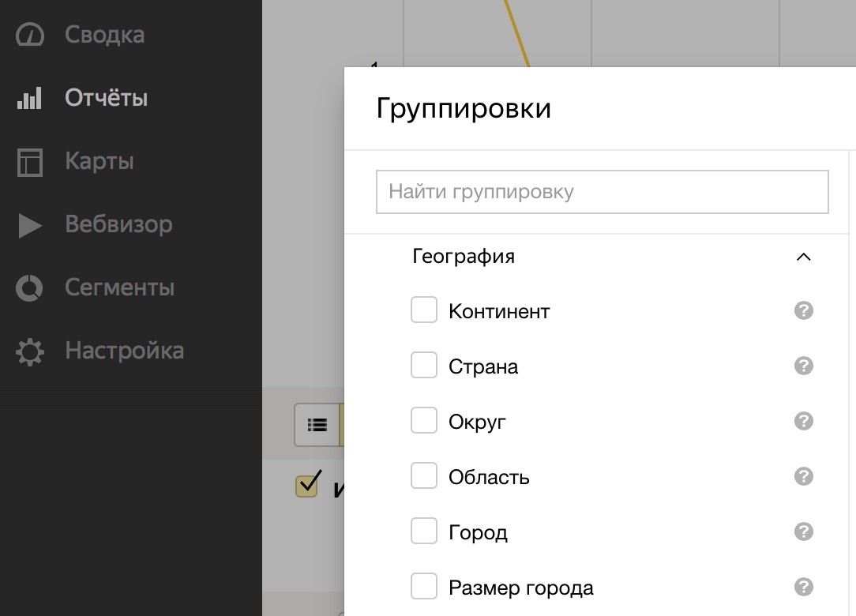This screenshot has width=856, height=616.
Task: Click the Сводка dashboard gauge icon
Action: 29,35
